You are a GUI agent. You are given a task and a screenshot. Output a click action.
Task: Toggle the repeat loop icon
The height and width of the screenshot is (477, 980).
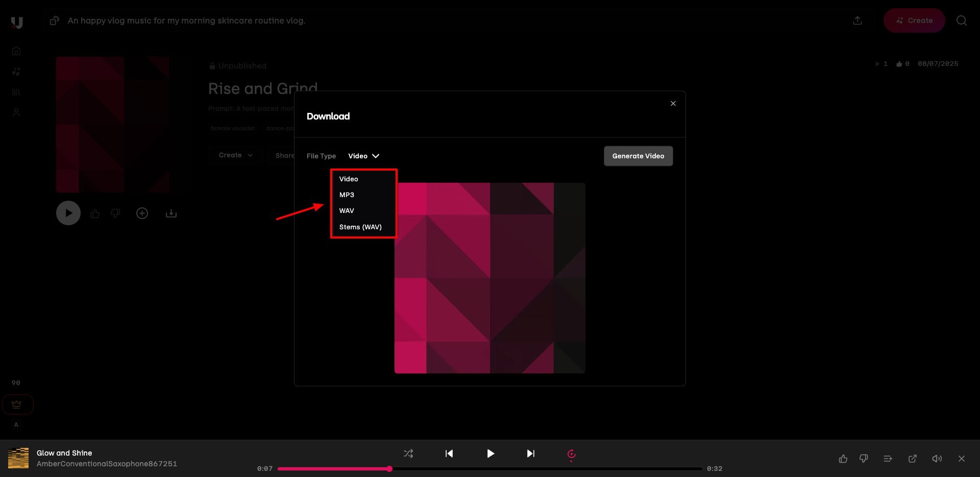(x=571, y=454)
